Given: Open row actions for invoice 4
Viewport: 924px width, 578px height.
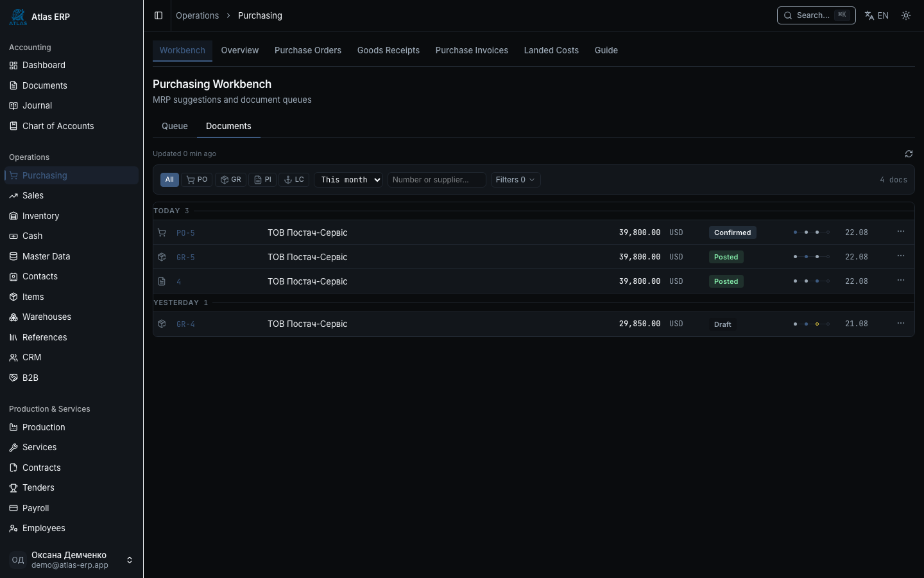Looking at the screenshot, I should pyautogui.click(x=901, y=281).
